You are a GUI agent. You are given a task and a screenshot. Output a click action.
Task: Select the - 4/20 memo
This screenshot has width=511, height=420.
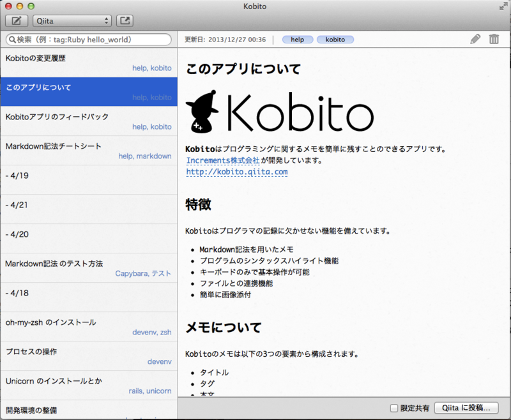click(x=89, y=238)
